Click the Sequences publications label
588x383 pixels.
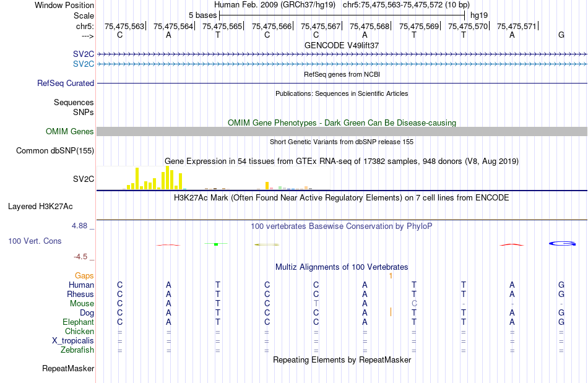pyautogui.click(x=74, y=102)
